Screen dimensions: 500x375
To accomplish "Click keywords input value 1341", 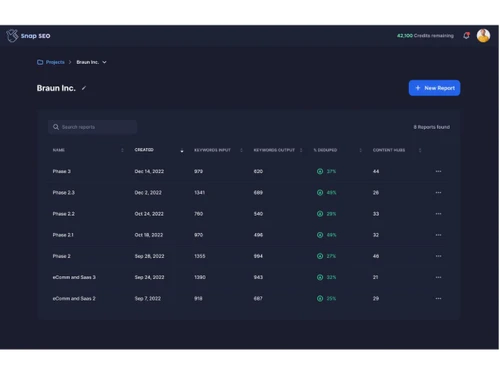I will 200,193.
